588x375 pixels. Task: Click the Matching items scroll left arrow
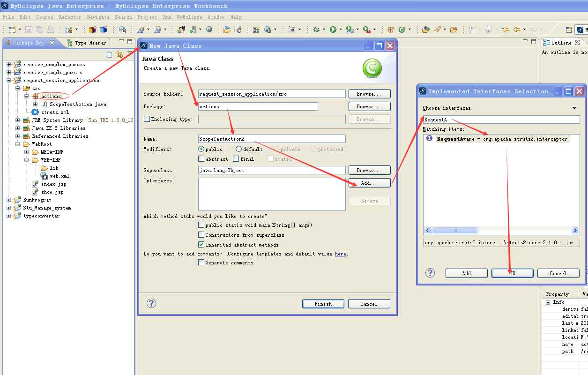click(x=427, y=231)
